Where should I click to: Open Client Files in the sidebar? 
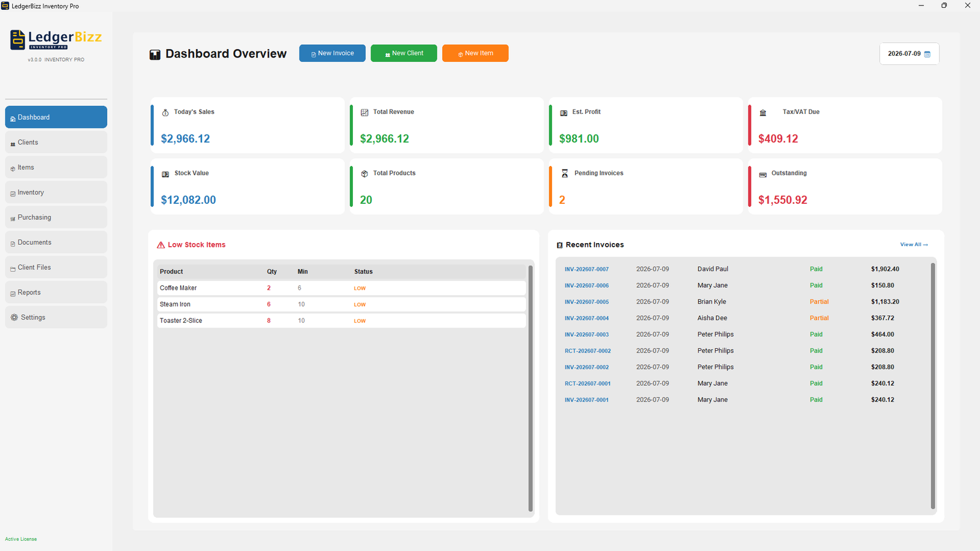(56, 268)
